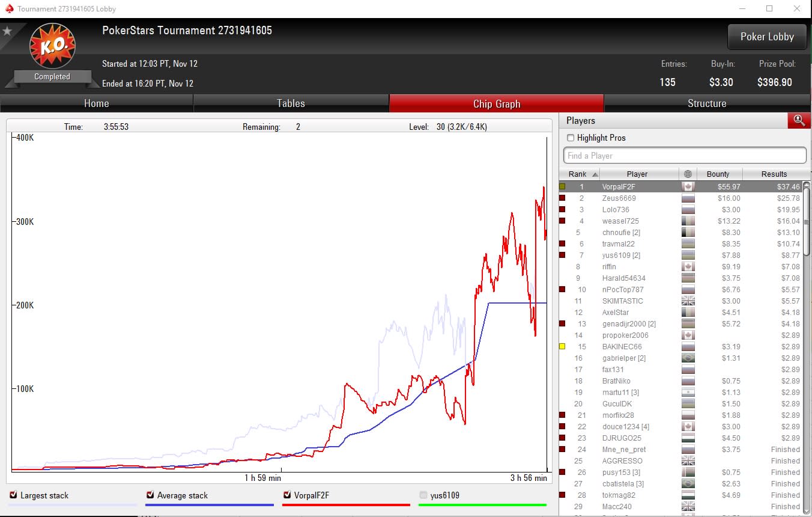Select player VorpalF2F in rank 1

click(681, 187)
